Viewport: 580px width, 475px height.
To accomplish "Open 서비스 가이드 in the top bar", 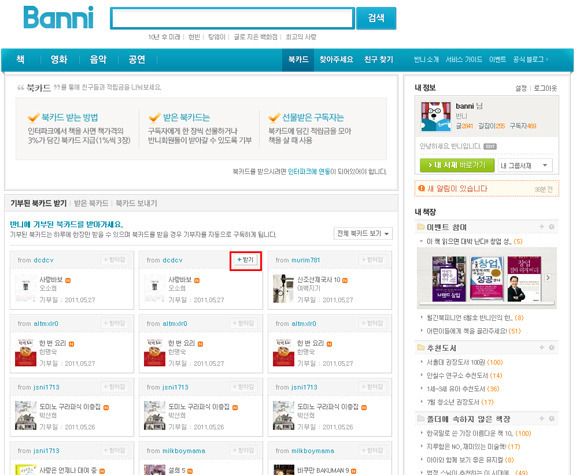I will pyautogui.click(x=463, y=60).
